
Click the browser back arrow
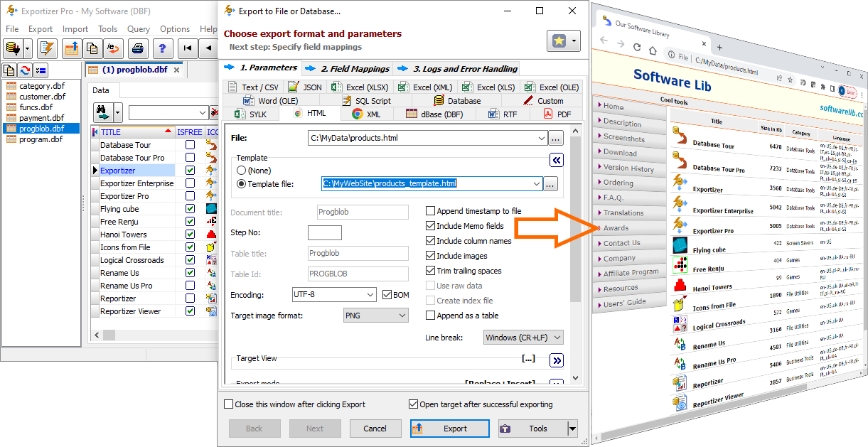[x=604, y=41]
